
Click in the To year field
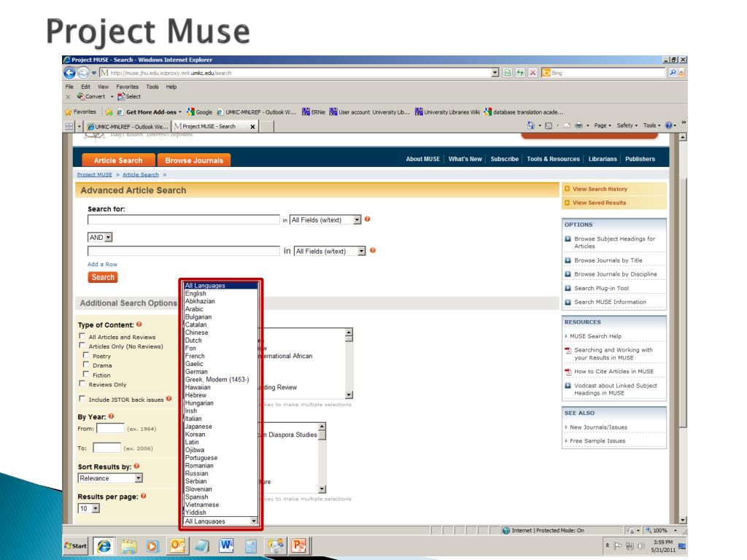pyautogui.click(x=107, y=448)
